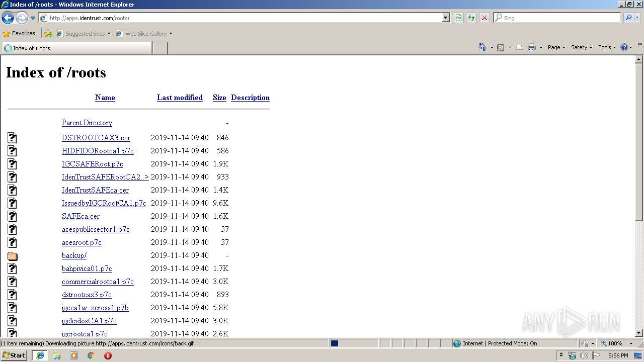Open SAFEca.cer file link
This screenshot has width=644, height=362.
(x=80, y=216)
